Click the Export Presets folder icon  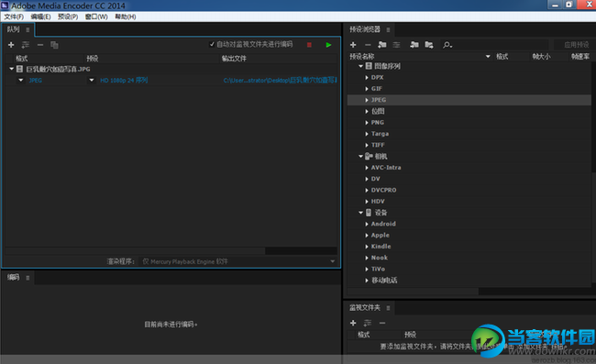tap(429, 45)
